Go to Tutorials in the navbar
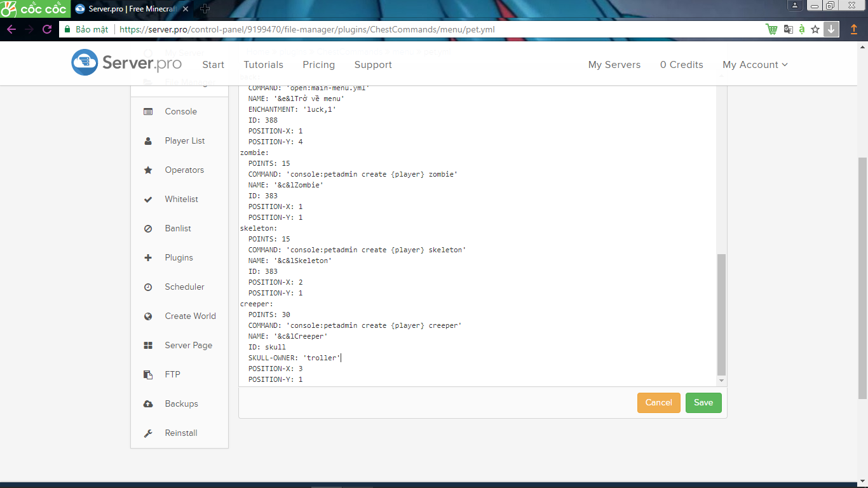 point(264,65)
